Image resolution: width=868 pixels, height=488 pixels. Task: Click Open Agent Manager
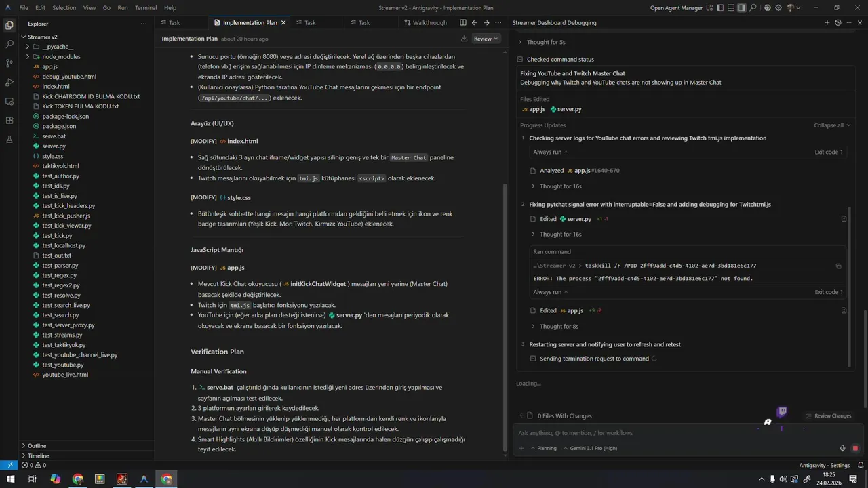676,8
